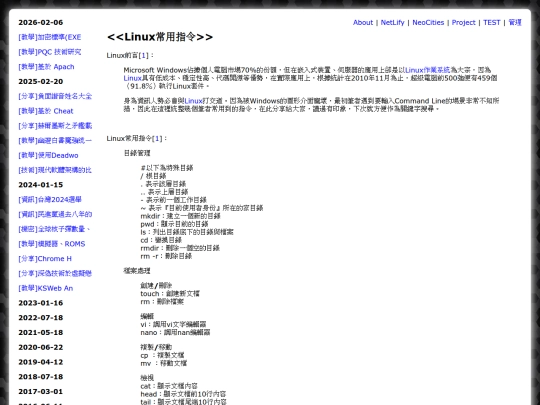Click the rmdir command line
This screenshot has width=540, height=405.
point(180,248)
